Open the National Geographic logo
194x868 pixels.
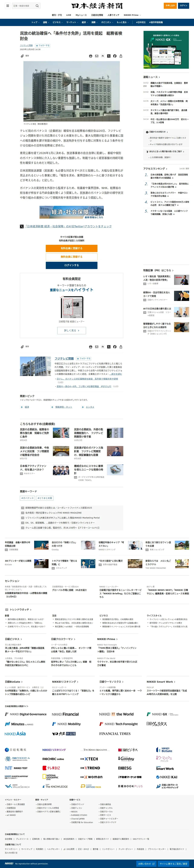(50, 777)
